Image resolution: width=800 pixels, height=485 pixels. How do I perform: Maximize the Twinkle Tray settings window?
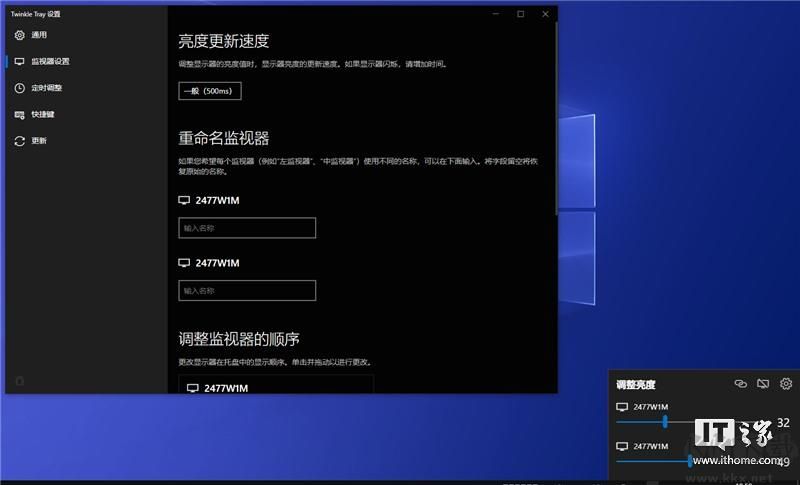[x=520, y=14]
